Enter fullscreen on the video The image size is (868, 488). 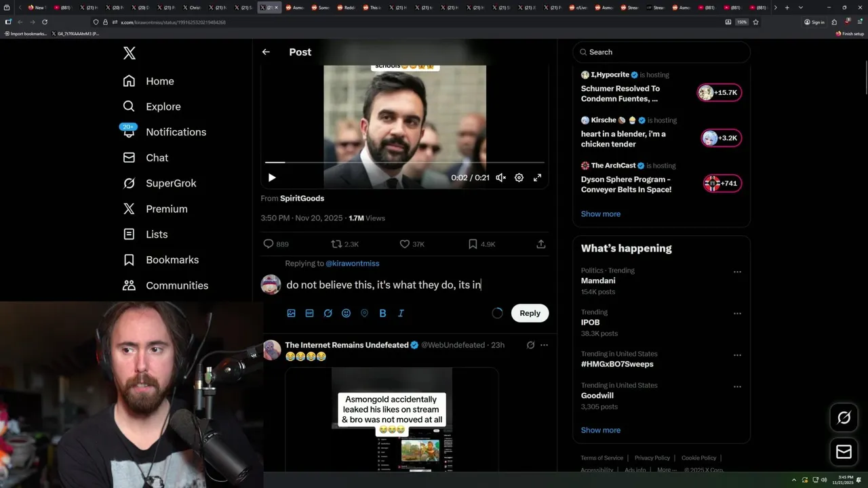point(537,178)
